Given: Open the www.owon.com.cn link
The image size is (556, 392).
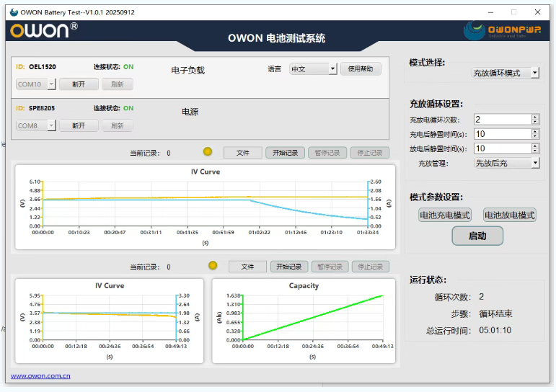Looking at the screenshot, I should point(40,375).
